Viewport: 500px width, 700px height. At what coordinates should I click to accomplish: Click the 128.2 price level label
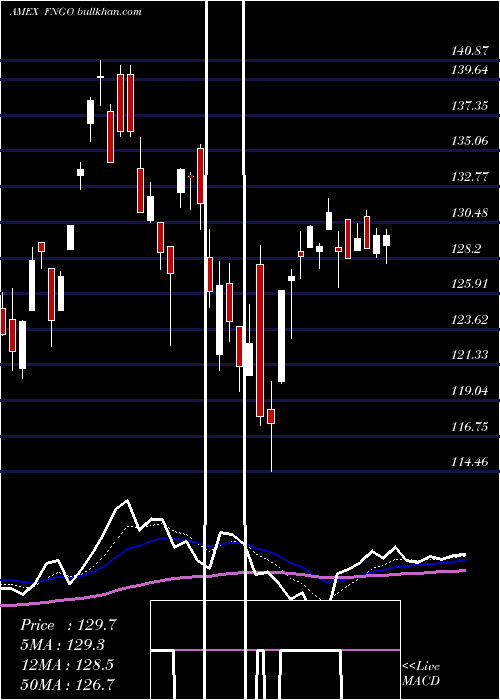[x=467, y=248]
